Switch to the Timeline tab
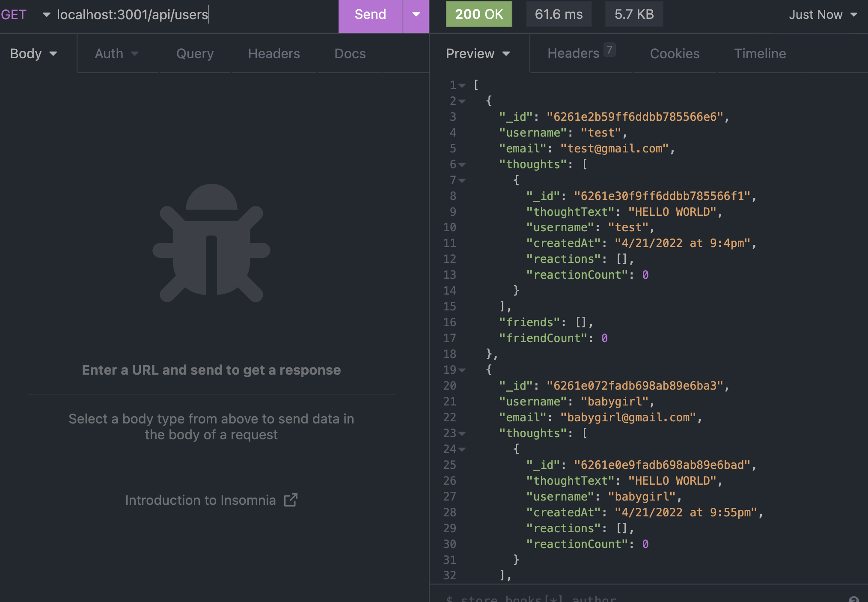The width and height of the screenshot is (868, 602). [x=760, y=53]
